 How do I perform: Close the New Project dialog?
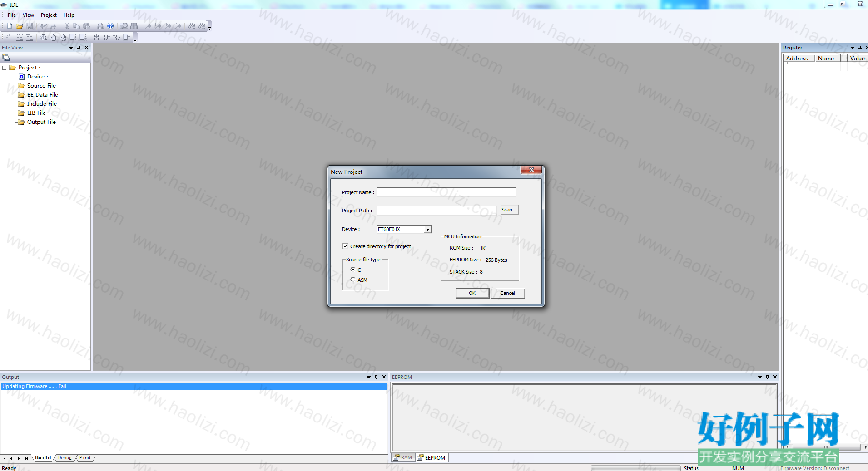531,170
